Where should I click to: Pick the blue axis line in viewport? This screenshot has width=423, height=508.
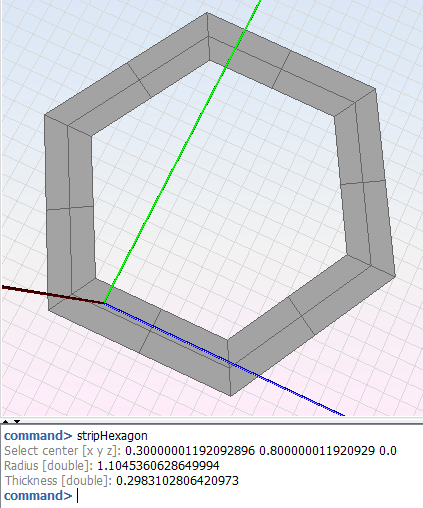(223, 359)
